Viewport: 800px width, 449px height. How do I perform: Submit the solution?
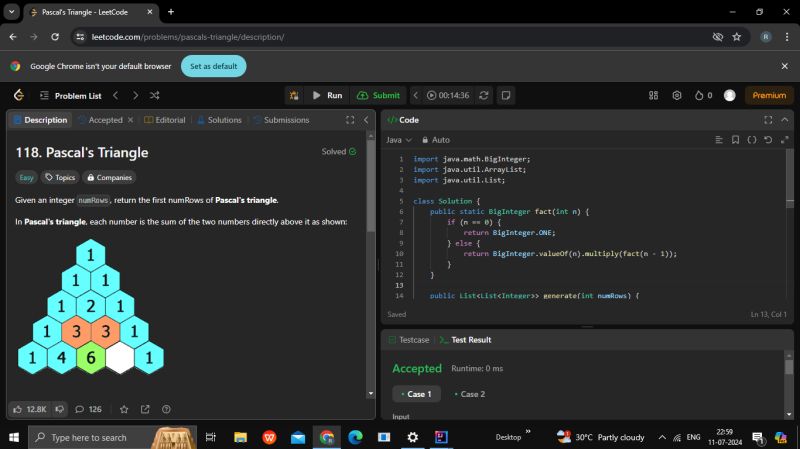(x=378, y=95)
